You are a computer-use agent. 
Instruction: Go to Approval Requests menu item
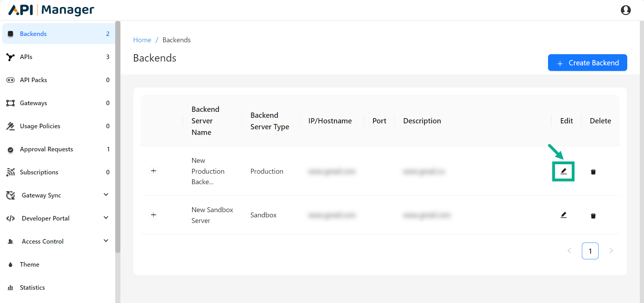[x=46, y=149]
